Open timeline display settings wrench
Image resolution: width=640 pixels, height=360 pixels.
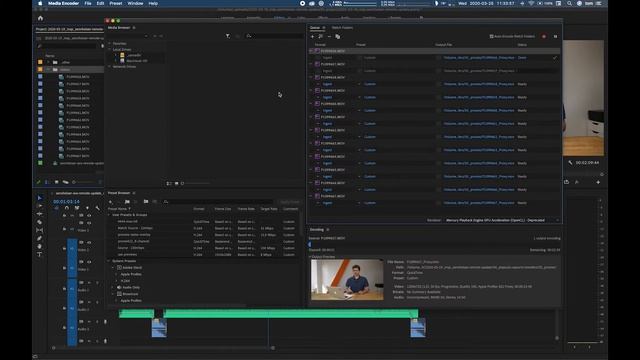pyautogui.click(x=98, y=208)
